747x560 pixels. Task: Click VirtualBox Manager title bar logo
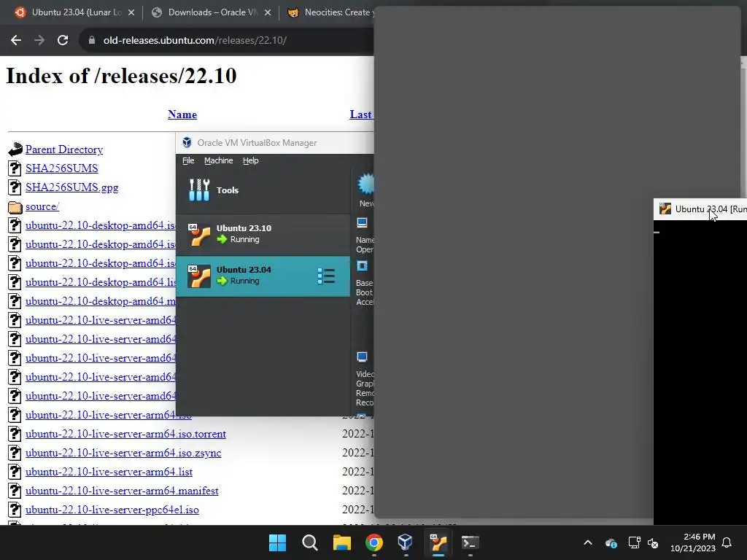(187, 142)
